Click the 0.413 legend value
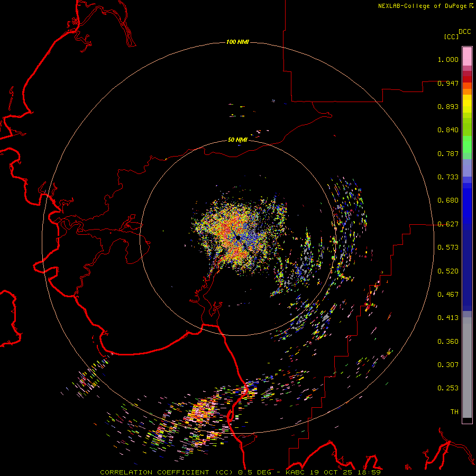This screenshot has width=476, height=476. point(448,318)
